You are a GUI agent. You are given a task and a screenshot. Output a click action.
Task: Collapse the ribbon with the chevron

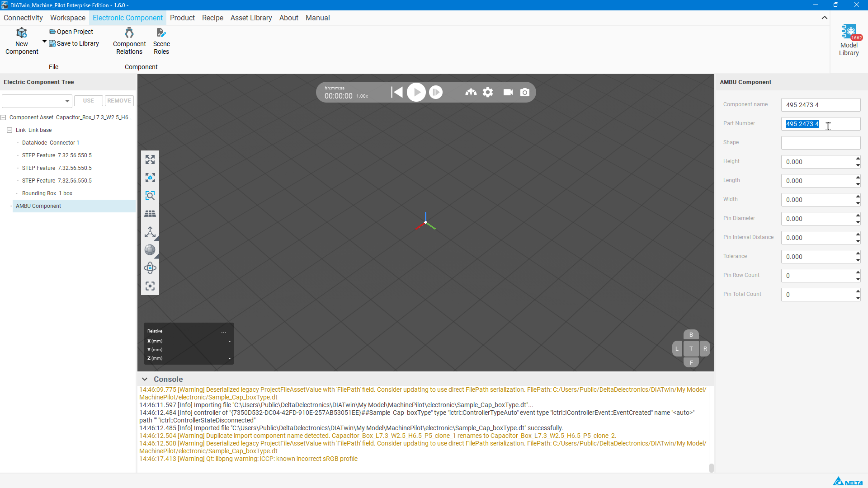(825, 18)
